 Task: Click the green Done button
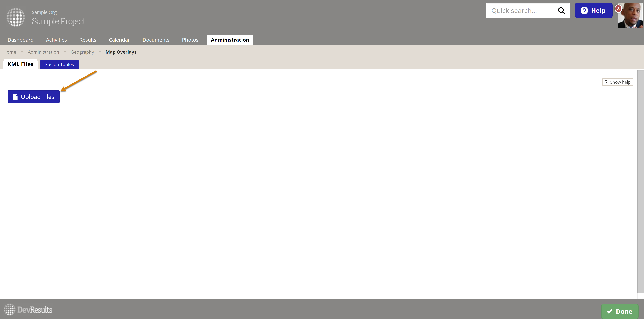[620, 311]
